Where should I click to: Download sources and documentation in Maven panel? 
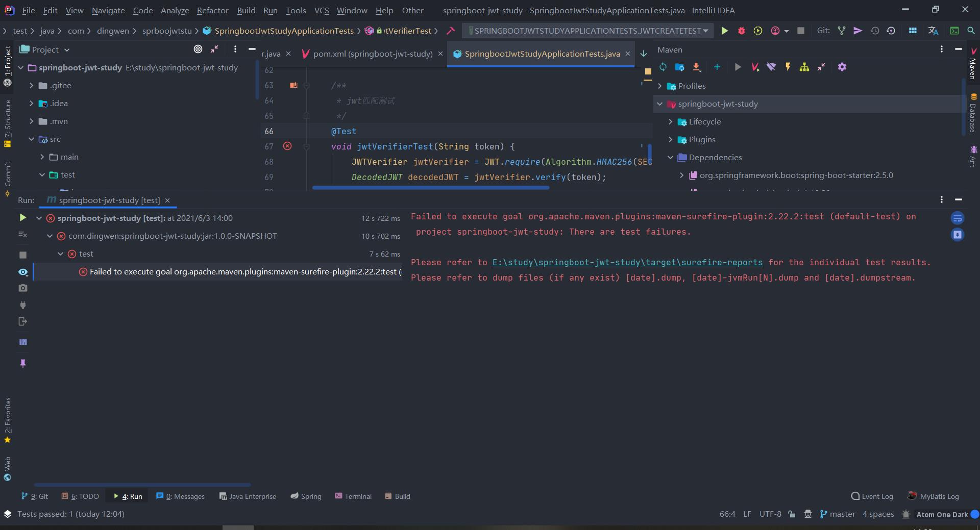(x=697, y=67)
